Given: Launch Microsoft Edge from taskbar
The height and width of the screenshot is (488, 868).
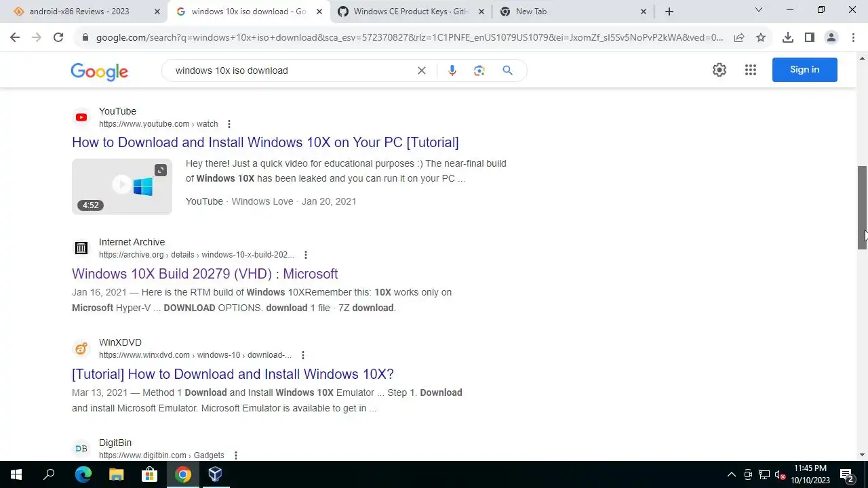Looking at the screenshot, I should click(83, 474).
